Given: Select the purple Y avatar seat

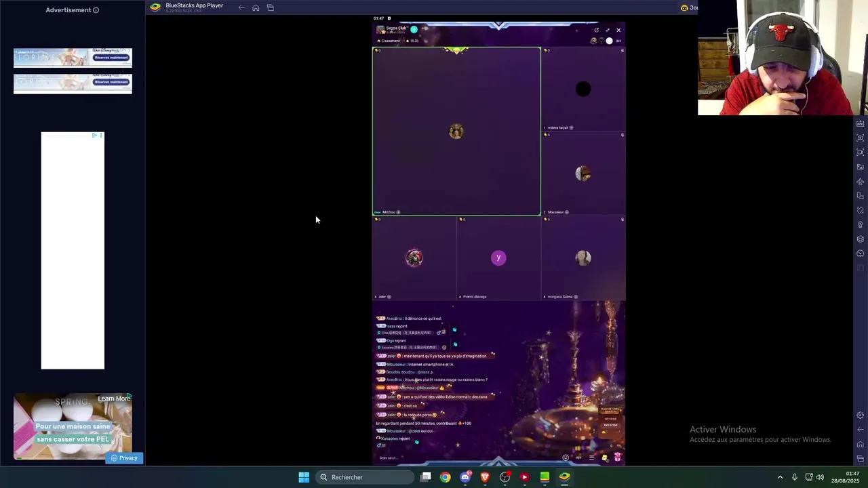Looking at the screenshot, I should click(x=498, y=258).
